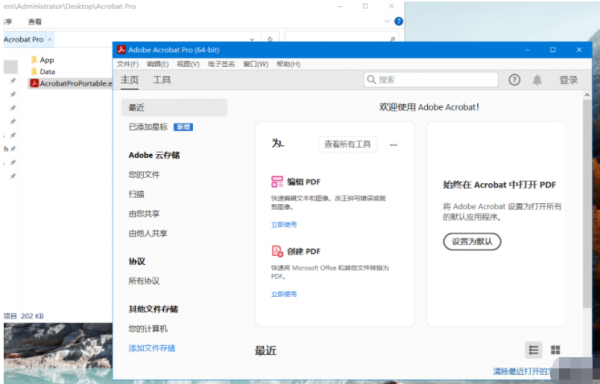Open the three-dots more options menu
Image resolution: width=600 pixels, height=384 pixels.
pos(393,145)
